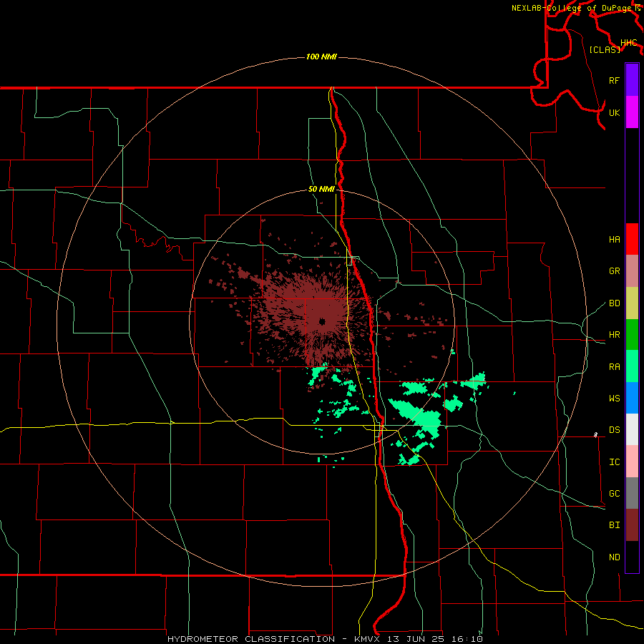Select the yellow BD legend color swatch
This screenshot has height=644, width=644.
tap(632, 303)
